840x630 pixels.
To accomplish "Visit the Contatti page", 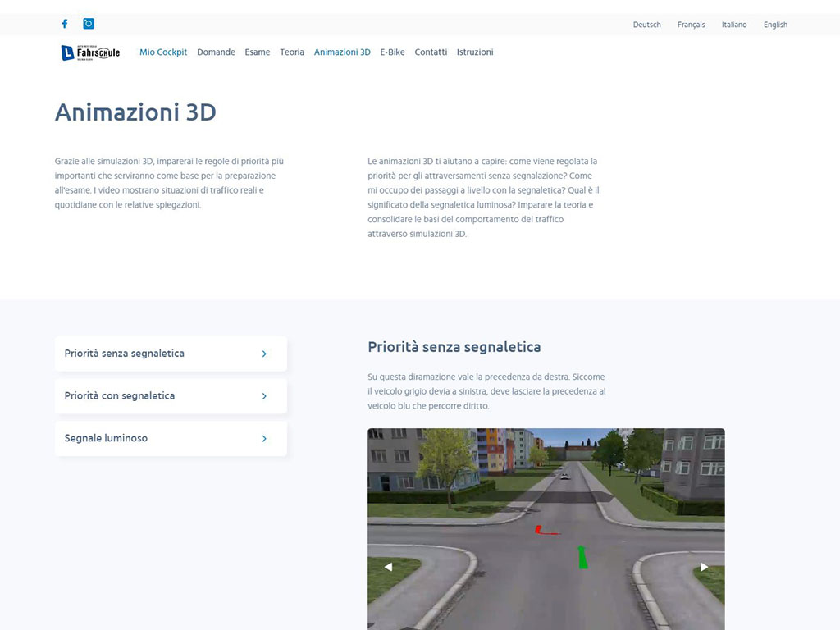I will (x=431, y=52).
